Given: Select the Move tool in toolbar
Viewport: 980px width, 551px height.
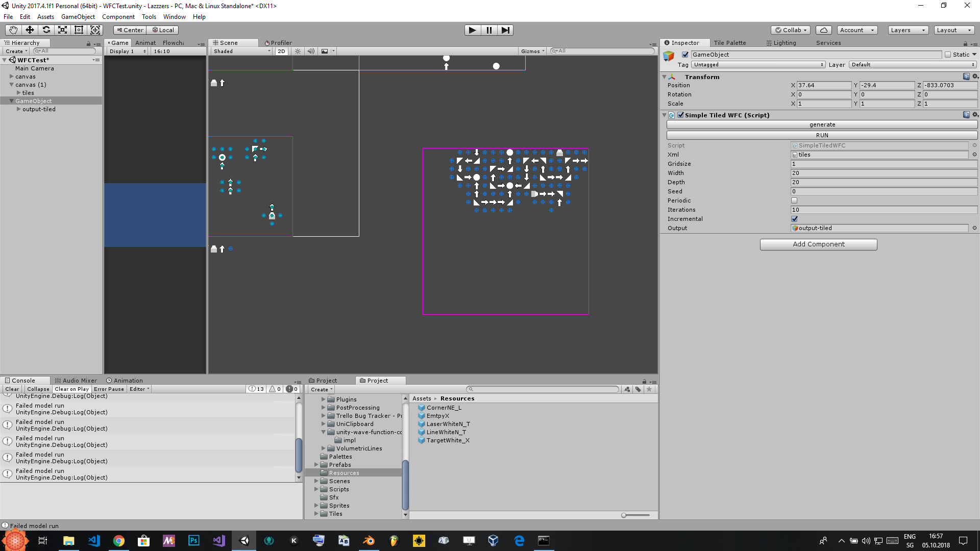Looking at the screenshot, I should (30, 30).
